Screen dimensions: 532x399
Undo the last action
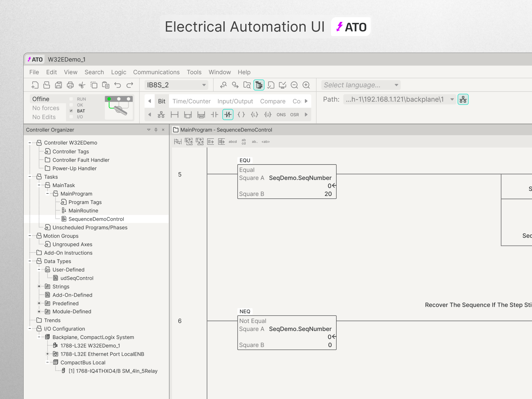pos(118,85)
